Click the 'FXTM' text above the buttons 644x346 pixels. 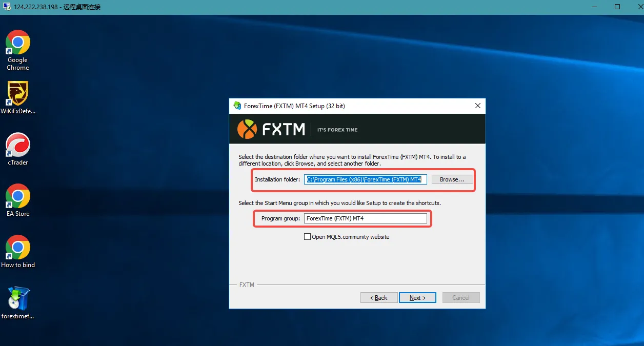click(x=247, y=284)
